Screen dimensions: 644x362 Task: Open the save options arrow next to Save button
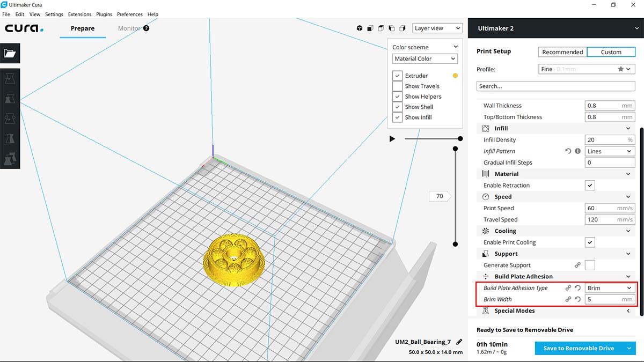tap(628, 348)
